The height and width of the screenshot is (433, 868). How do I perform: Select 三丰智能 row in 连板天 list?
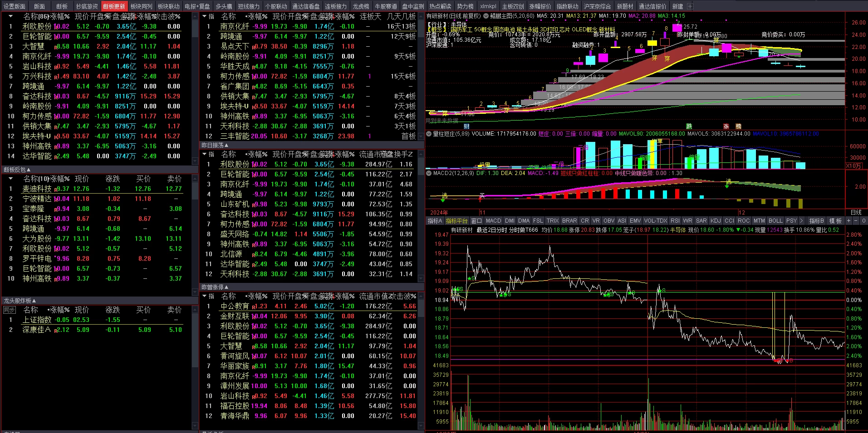point(309,136)
